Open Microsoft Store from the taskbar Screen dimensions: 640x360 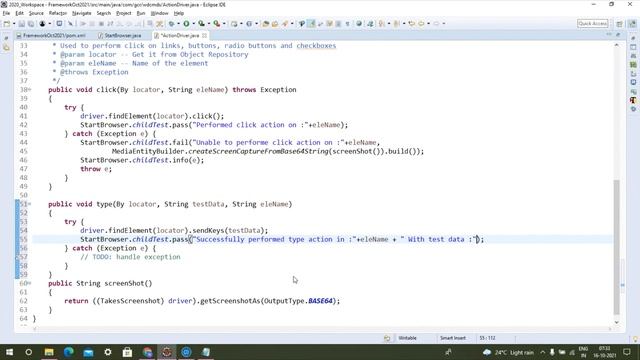click(127, 352)
